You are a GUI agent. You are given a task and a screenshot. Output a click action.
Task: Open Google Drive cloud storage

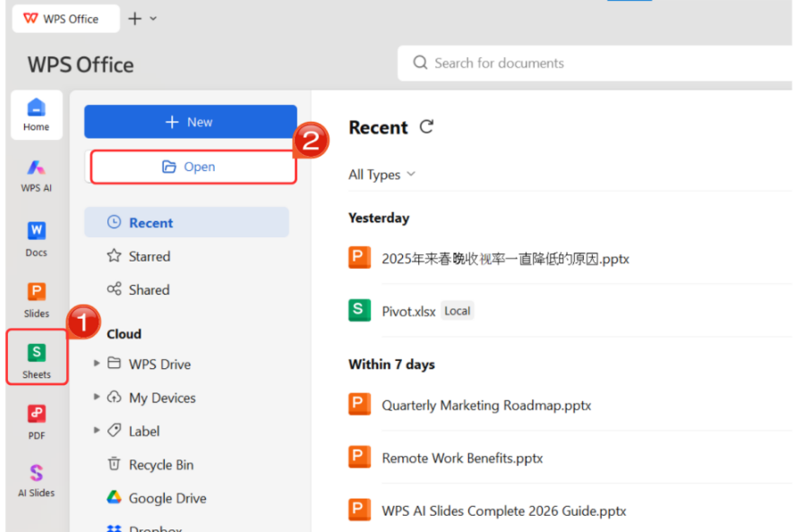point(157,498)
